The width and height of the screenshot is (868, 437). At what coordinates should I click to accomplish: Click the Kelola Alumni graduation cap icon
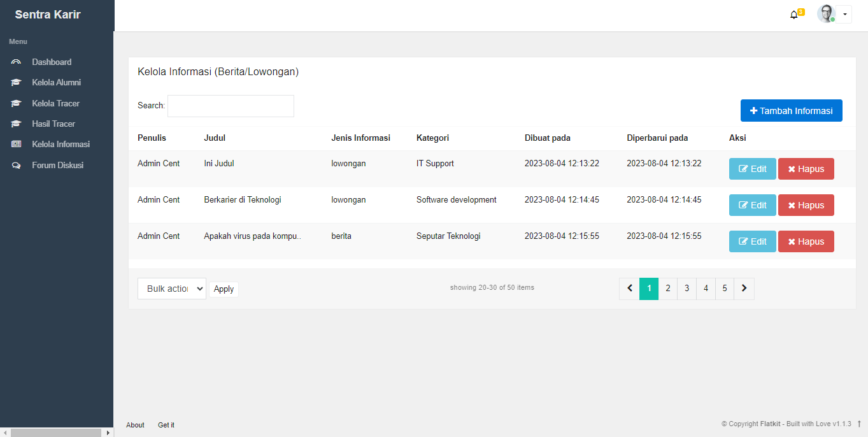tap(17, 83)
